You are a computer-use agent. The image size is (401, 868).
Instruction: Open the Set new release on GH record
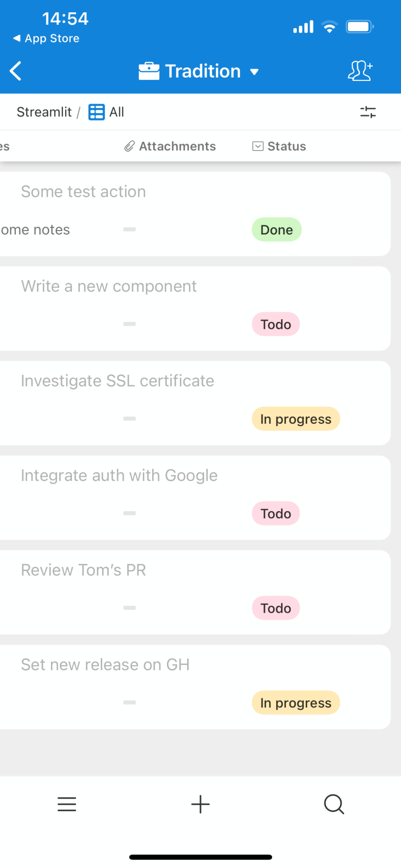tap(105, 665)
